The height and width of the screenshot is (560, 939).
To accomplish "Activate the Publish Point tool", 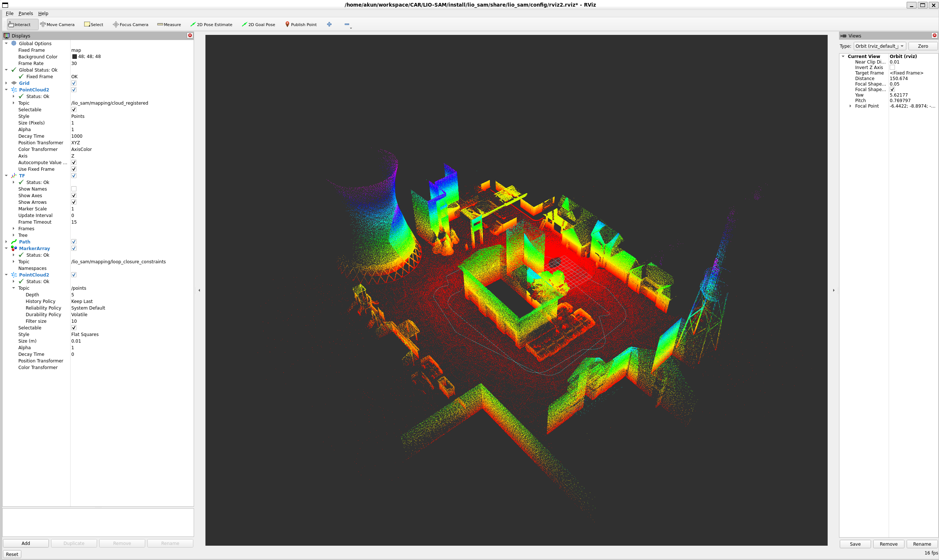I will click(301, 25).
